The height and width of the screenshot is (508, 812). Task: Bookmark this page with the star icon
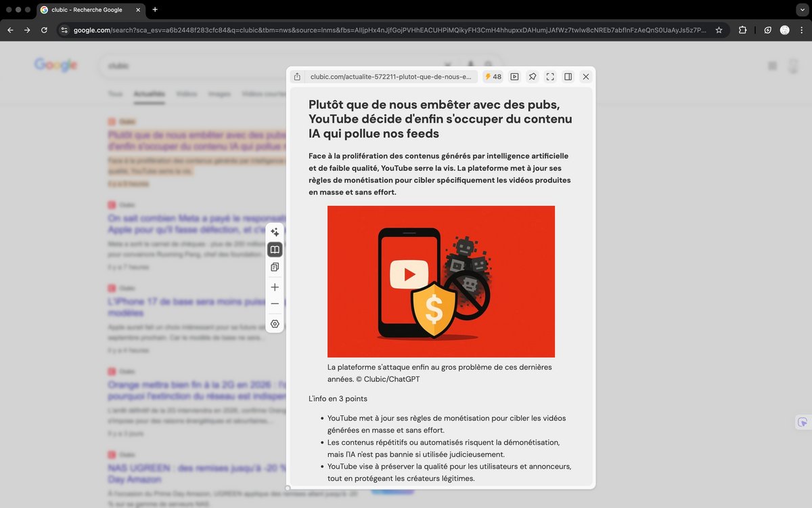click(x=719, y=30)
